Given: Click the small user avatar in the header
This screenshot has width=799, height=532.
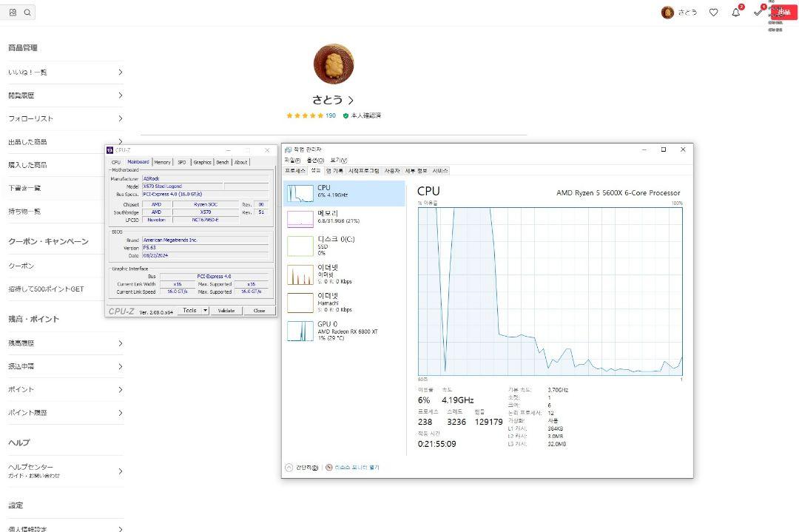Looking at the screenshot, I should coord(667,13).
